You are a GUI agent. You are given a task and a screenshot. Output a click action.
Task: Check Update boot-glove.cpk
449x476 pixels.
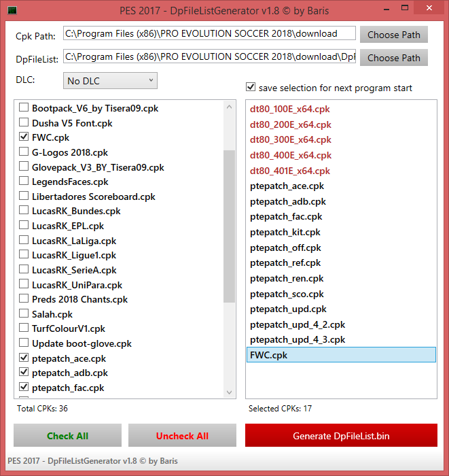pyautogui.click(x=24, y=343)
